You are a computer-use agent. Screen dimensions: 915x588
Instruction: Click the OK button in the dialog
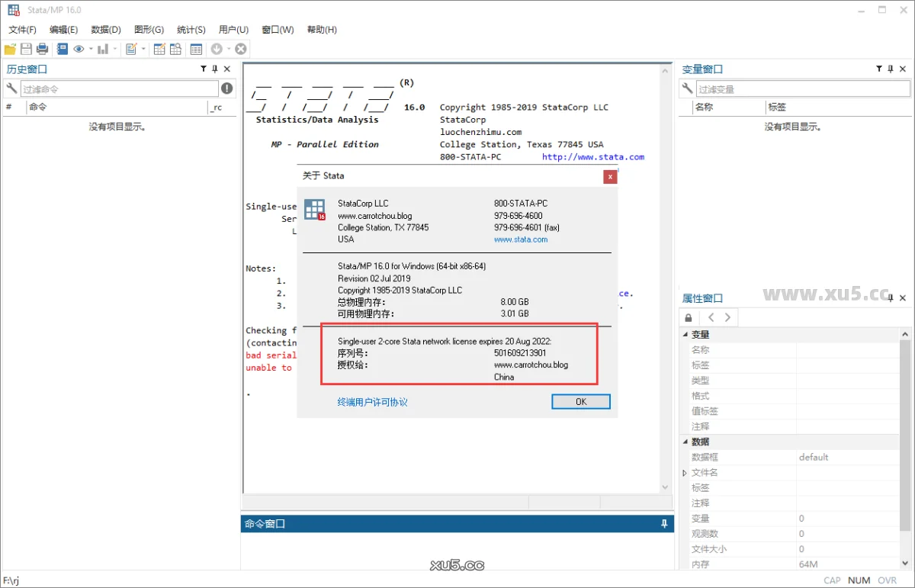[580, 401]
